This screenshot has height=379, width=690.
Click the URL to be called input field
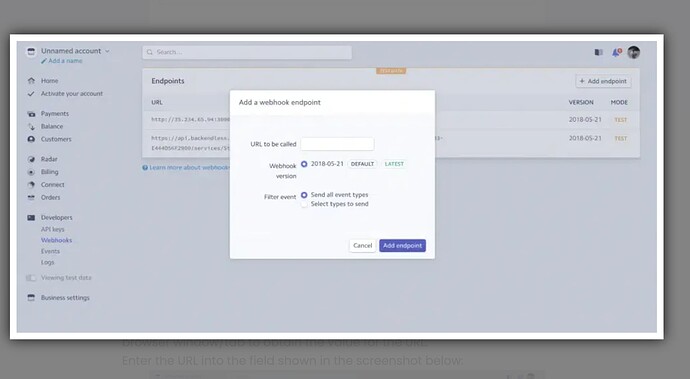(x=337, y=144)
